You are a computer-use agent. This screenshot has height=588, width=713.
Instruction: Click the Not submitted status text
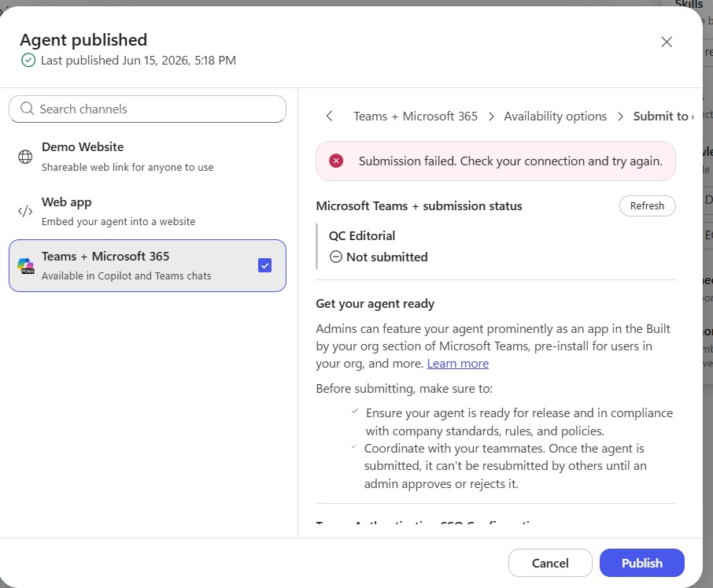click(x=387, y=257)
